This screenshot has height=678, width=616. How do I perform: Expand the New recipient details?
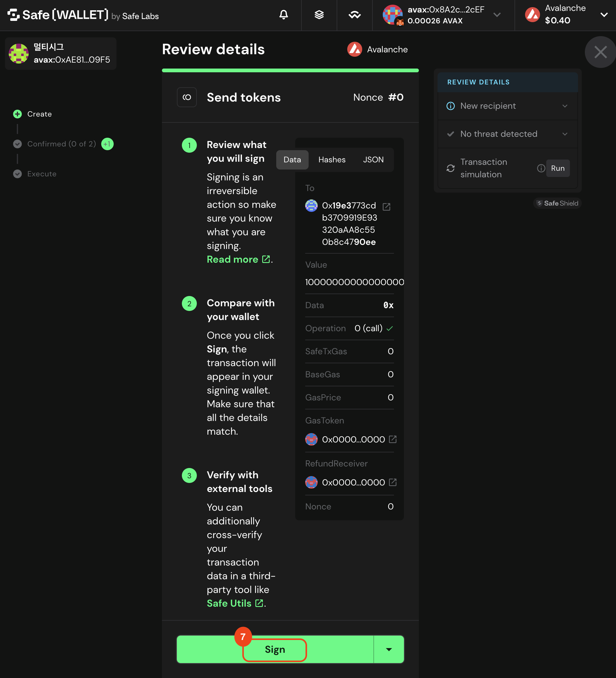pos(507,106)
